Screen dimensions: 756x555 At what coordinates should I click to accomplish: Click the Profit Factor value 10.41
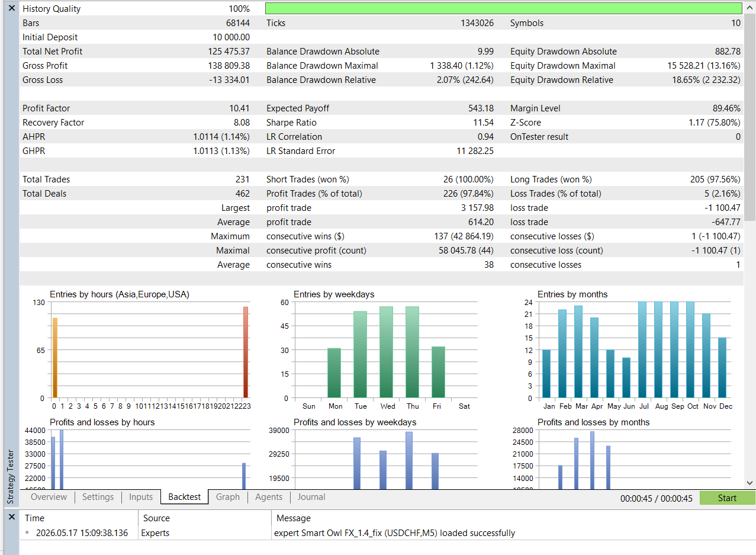tap(240, 108)
